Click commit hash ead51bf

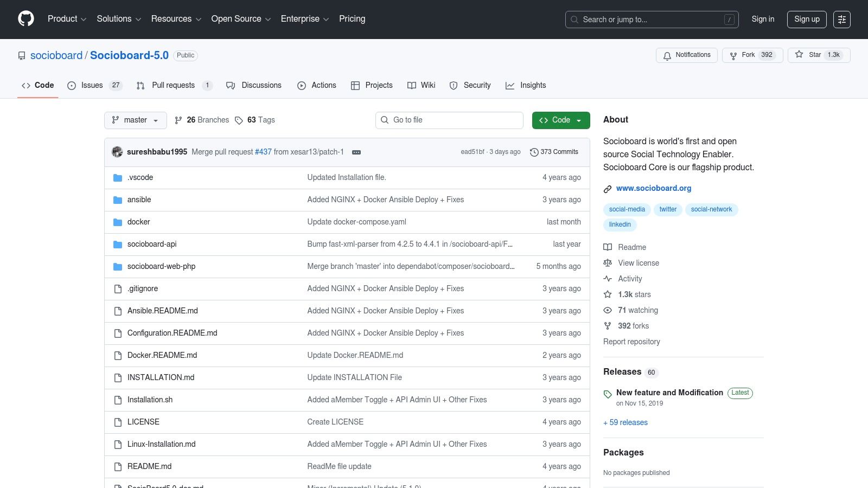(473, 152)
